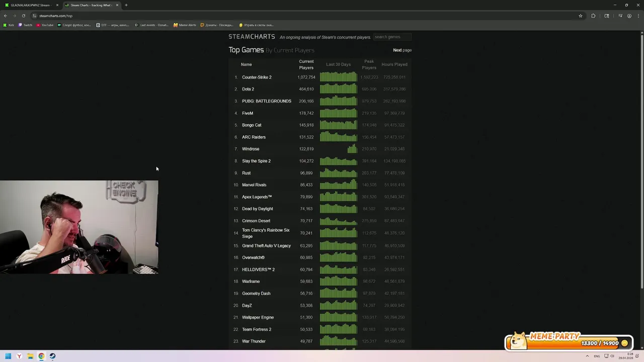Open the browser extensions puzzle icon

(x=593, y=16)
